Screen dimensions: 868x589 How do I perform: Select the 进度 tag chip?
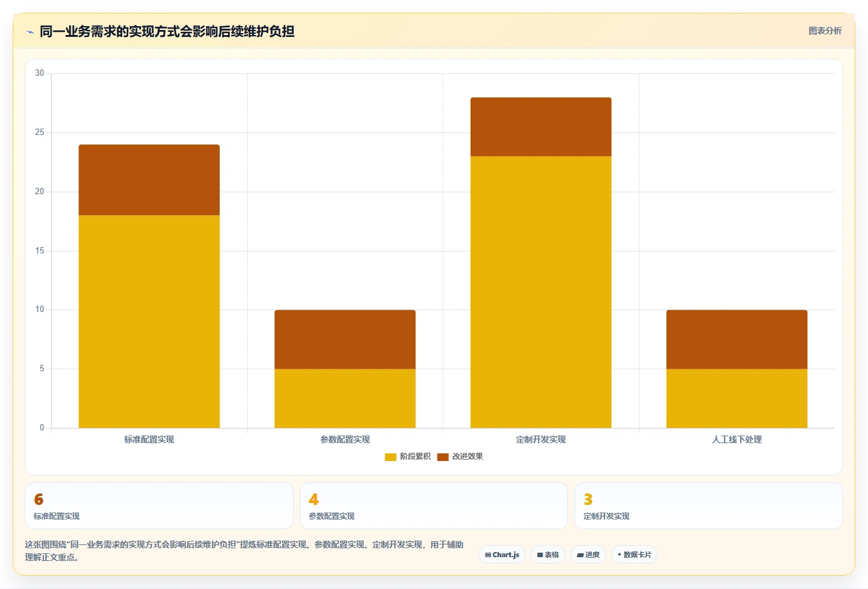[x=588, y=555]
